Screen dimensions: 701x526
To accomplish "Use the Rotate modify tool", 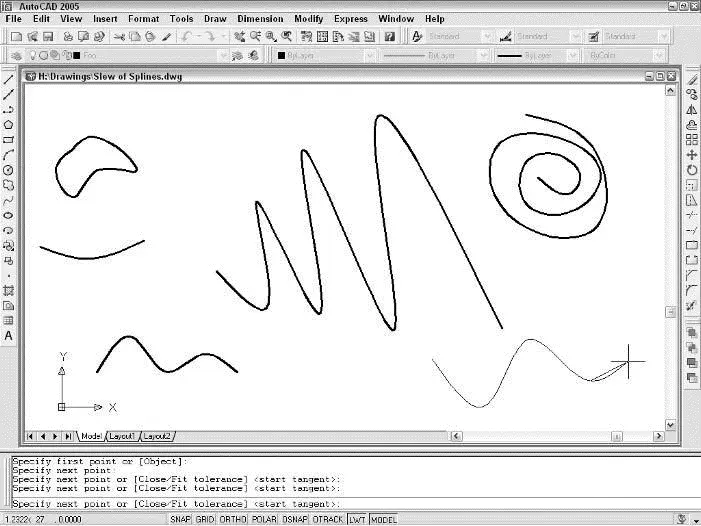I will coord(692,170).
